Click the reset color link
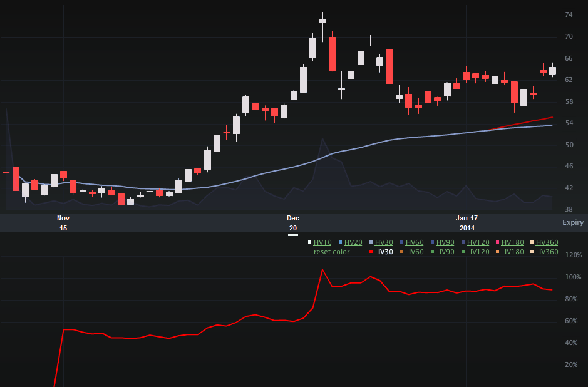Image resolution: width=588 pixels, height=387 pixels. point(332,252)
